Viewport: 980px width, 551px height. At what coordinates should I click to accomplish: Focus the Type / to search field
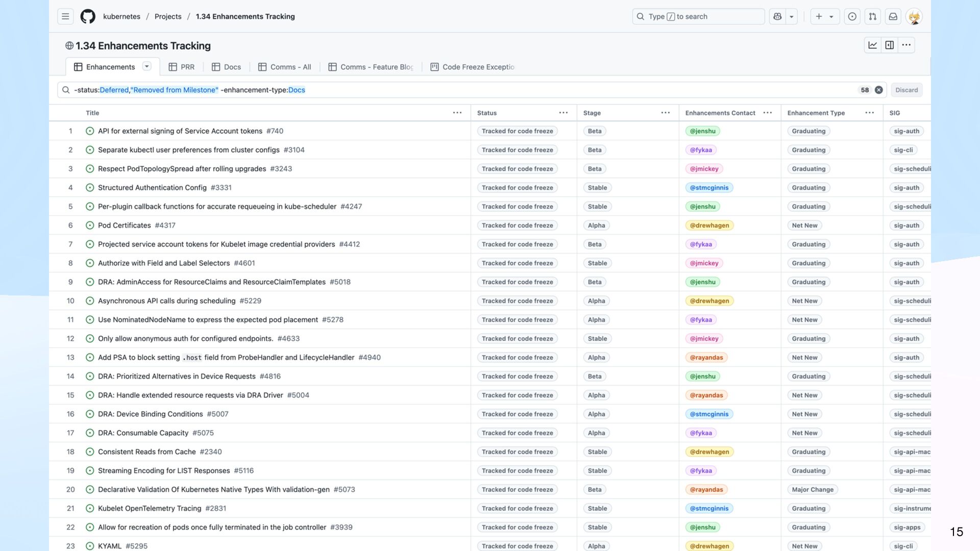(x=698, y=16)
